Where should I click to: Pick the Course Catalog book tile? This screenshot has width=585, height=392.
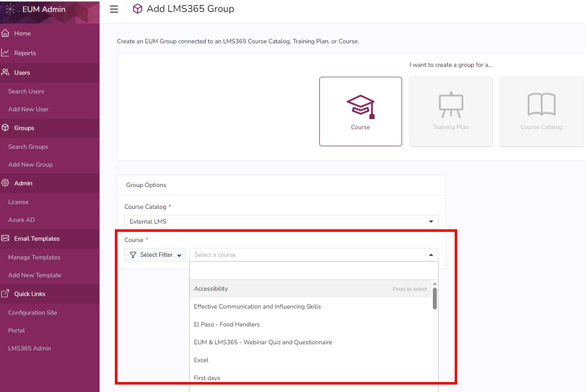(x=541, y=110)
